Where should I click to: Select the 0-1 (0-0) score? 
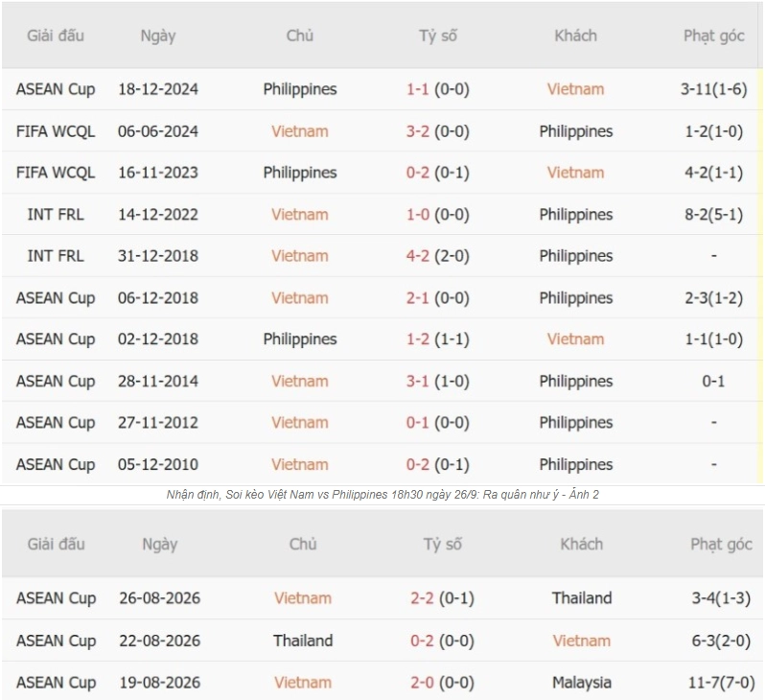click(x=438, y=423)
